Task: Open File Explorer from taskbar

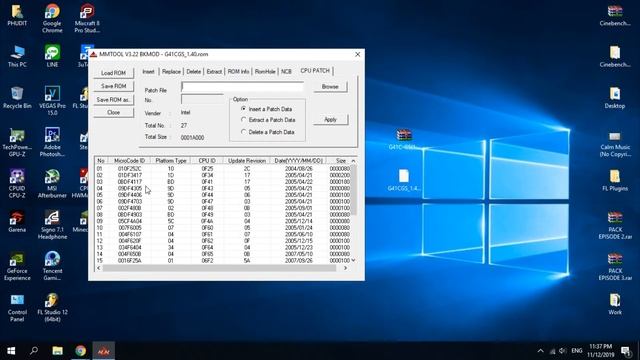Action: pyautogui.click(x=57, y=351)
